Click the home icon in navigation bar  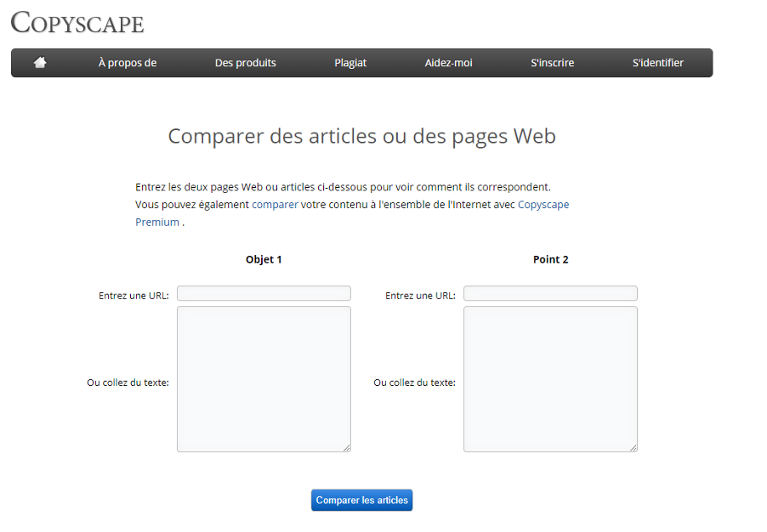pyautogui.click(x=40, y=63)
